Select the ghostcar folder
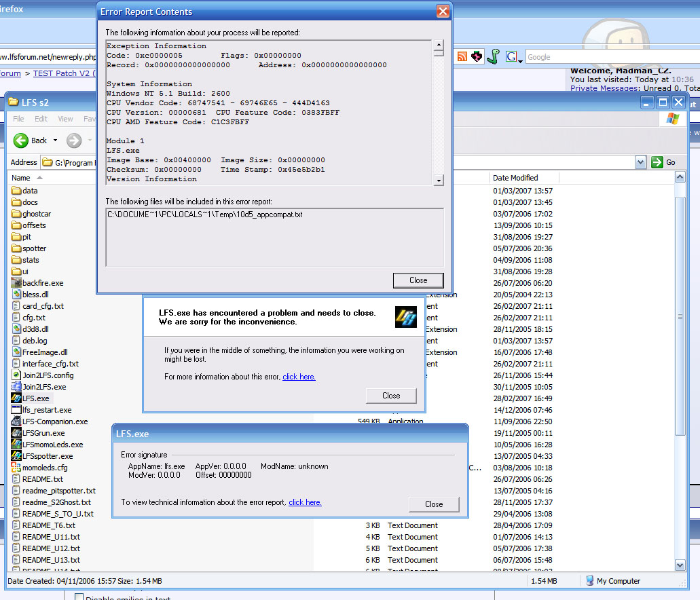This screenshot has width=700, height=600. (x=31, y=214)
